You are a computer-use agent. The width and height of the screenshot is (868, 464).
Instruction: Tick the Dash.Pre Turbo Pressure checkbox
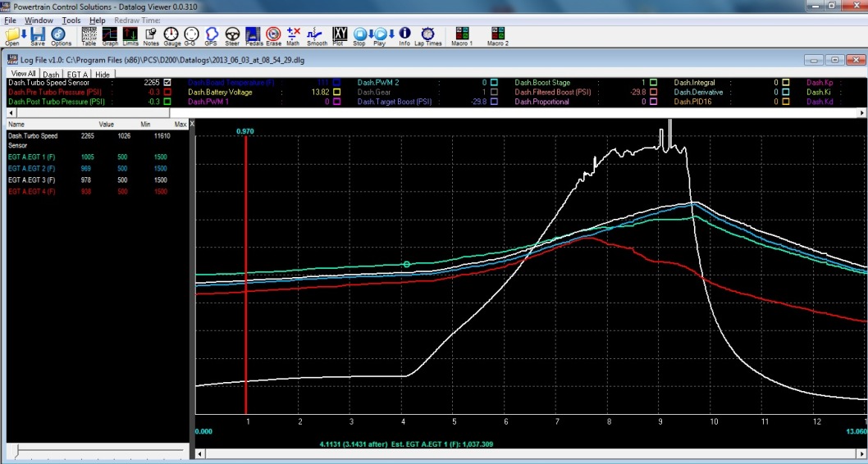tap(167, 92)
